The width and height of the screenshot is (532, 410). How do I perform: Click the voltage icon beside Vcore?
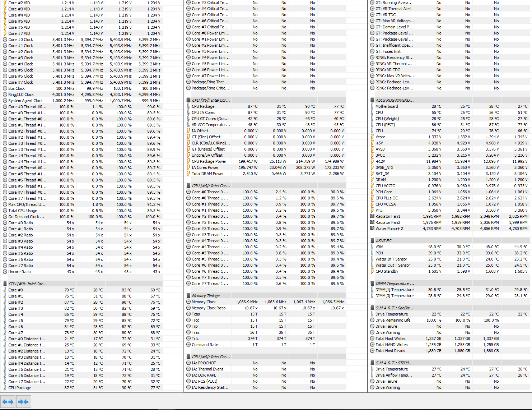pos(372,137)
